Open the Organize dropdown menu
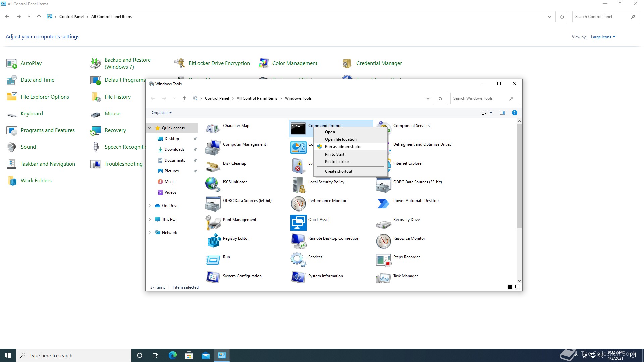 pyautogui.click(x=161, y=113)
